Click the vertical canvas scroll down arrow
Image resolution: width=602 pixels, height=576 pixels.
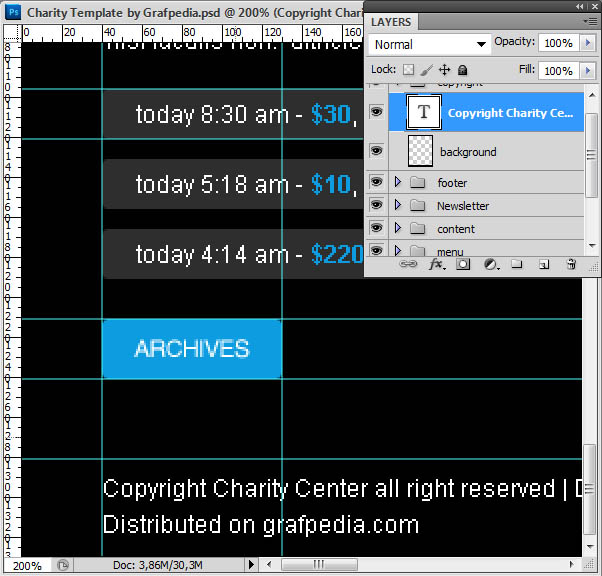pyautogui.click(x=590, y=547)
